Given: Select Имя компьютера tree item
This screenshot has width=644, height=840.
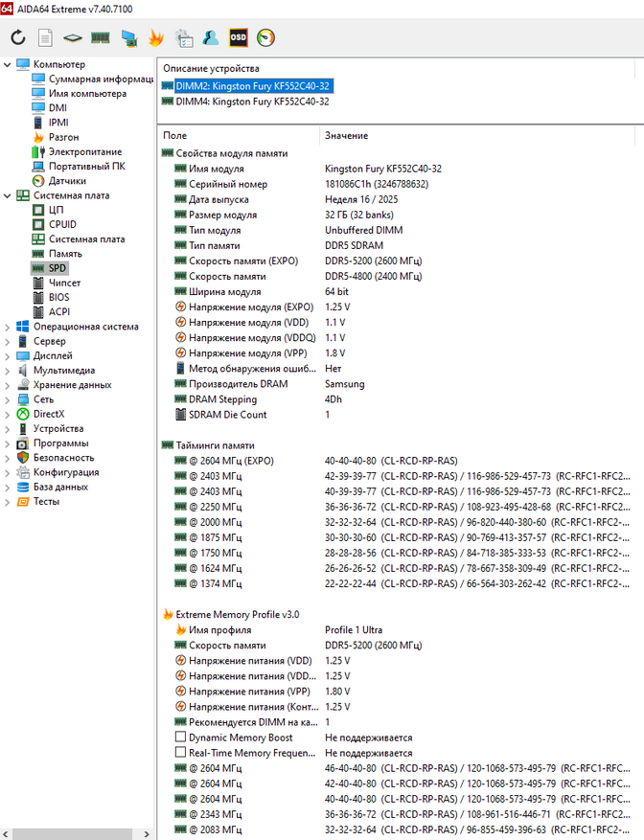Looking at the screenshot, I should pyautogui.click(x=80, y=93).
